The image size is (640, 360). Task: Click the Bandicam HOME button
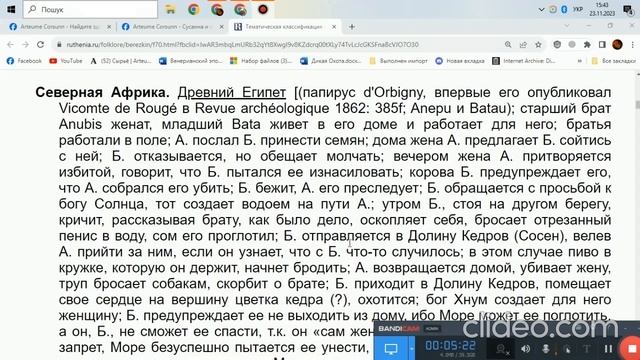point(432,329)
